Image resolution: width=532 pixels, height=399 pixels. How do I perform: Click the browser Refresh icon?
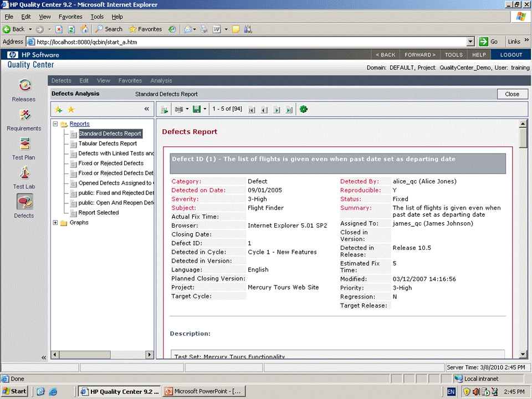click(71, 29)
